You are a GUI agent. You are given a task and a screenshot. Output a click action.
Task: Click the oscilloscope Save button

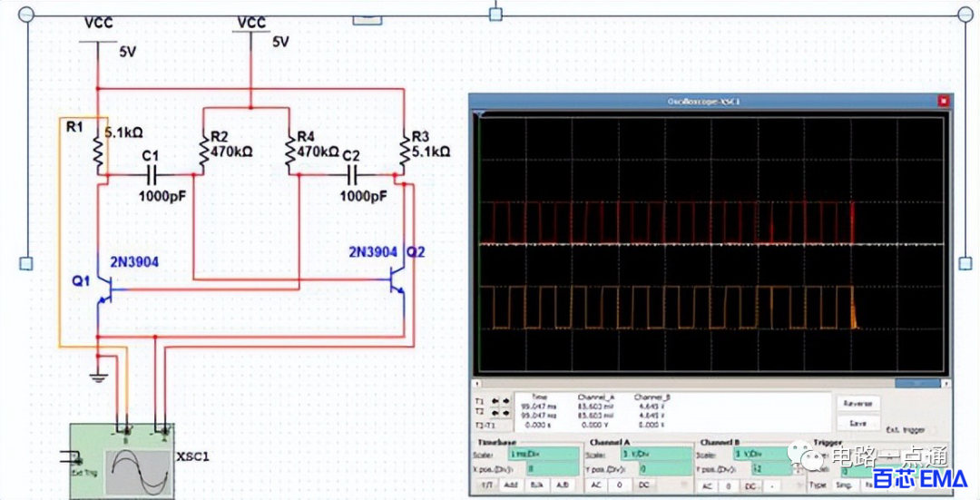point(857,423)
